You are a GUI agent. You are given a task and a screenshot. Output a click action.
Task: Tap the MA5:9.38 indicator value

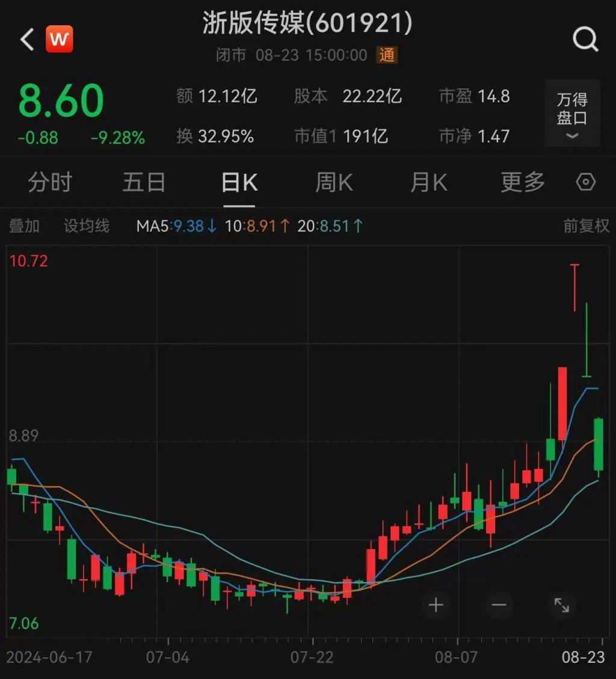click(176, 226)
